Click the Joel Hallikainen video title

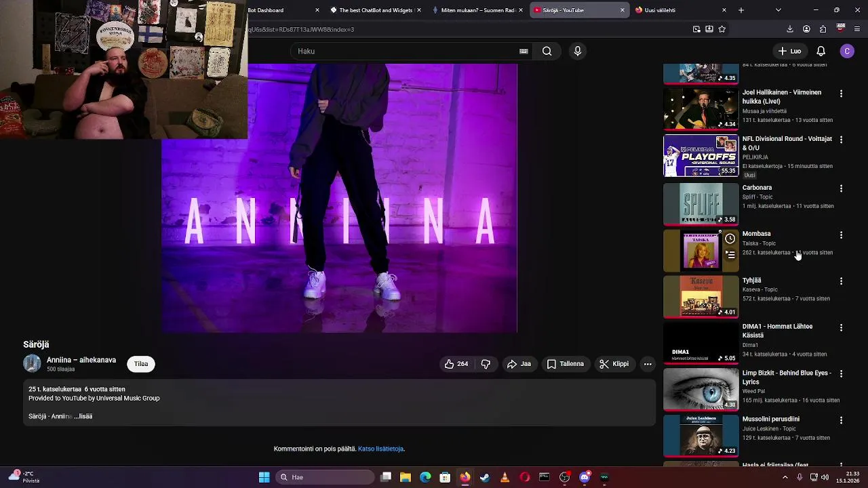coord(782,97)
